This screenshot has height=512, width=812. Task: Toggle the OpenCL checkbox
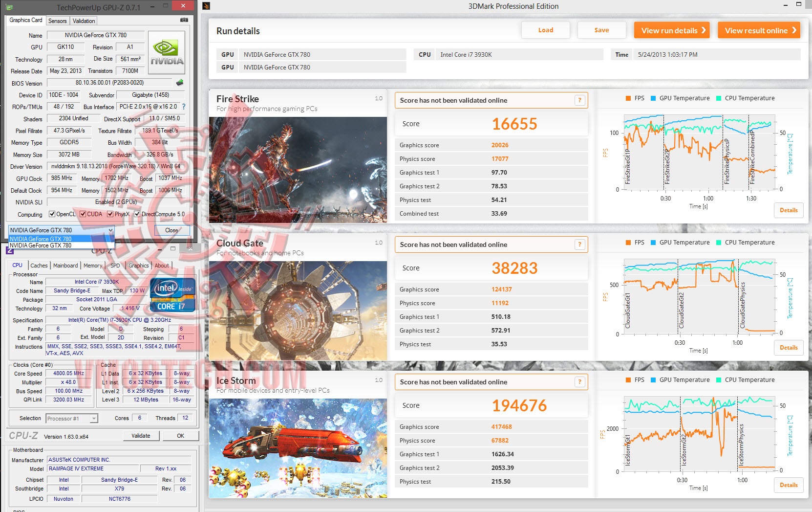click(x=52, y=214)
